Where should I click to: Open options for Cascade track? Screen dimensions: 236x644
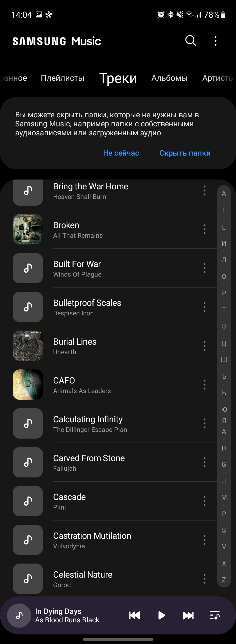(x=205, y=501)
